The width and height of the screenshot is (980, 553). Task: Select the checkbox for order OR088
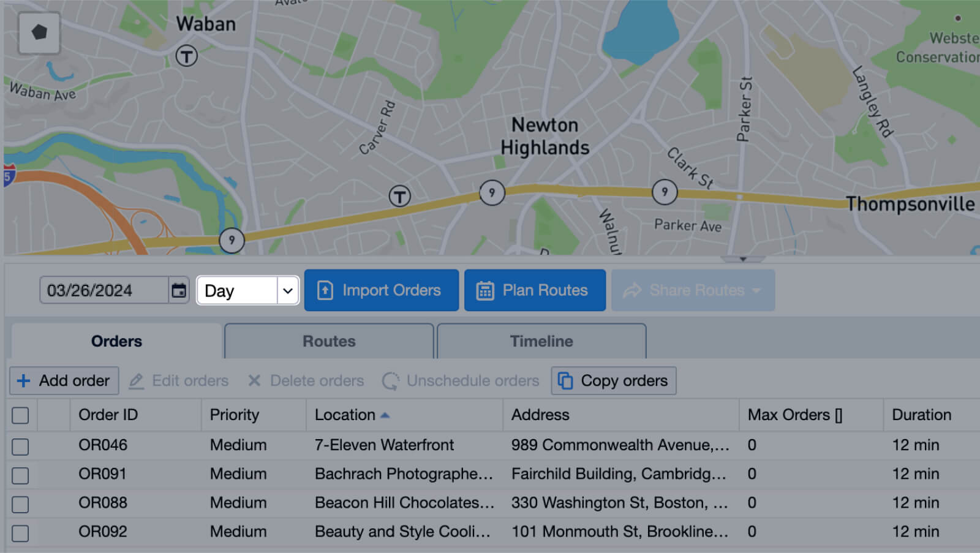(20, 504)
